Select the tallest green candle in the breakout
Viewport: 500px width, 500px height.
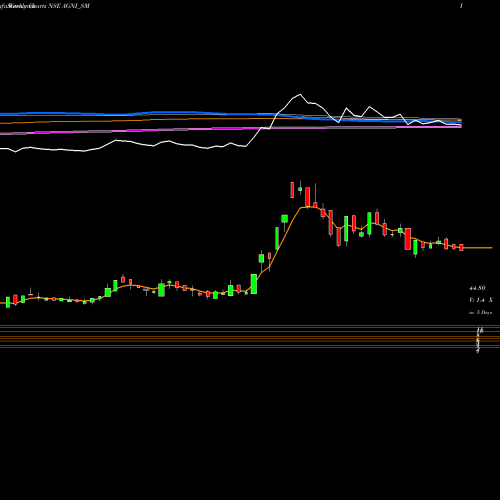tap(277, 238)
